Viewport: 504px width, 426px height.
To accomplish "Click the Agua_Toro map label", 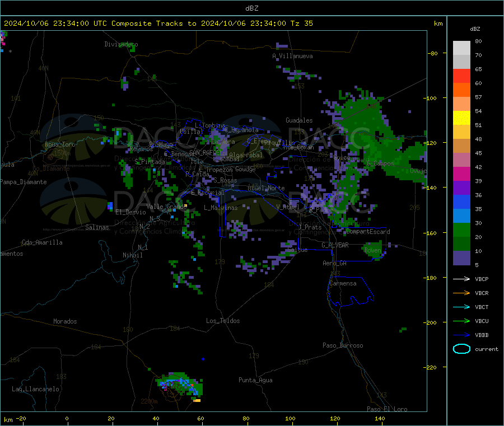I will click(60, 144).
